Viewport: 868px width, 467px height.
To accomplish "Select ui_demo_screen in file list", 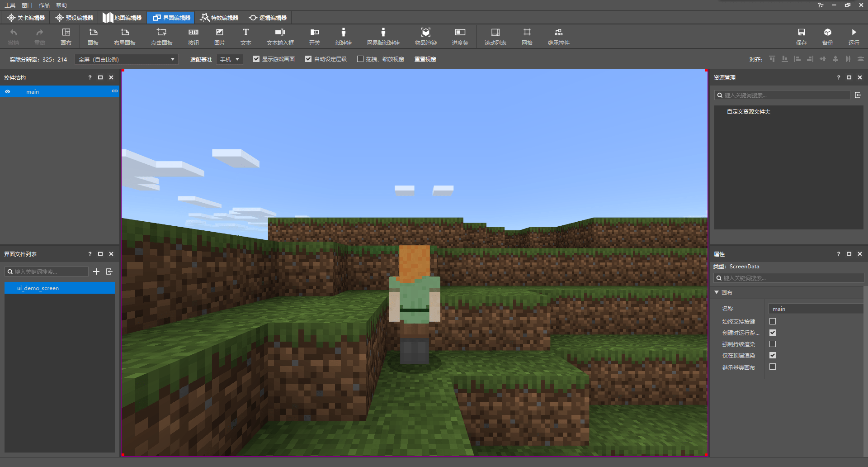I will tap(60, 288).
